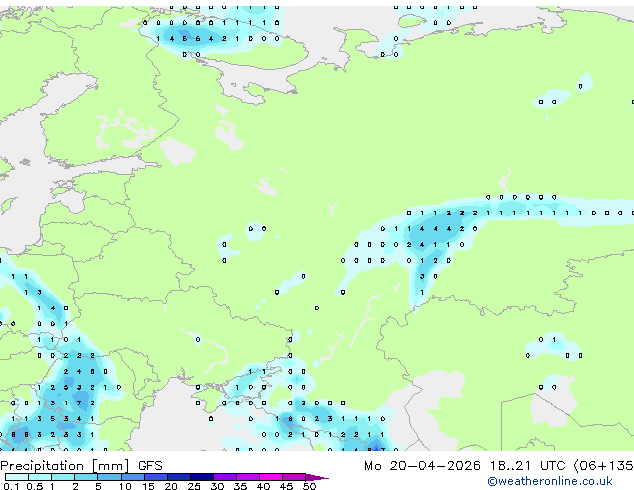
Task: Click the '20' legend scale label
Action: [171, 486]
